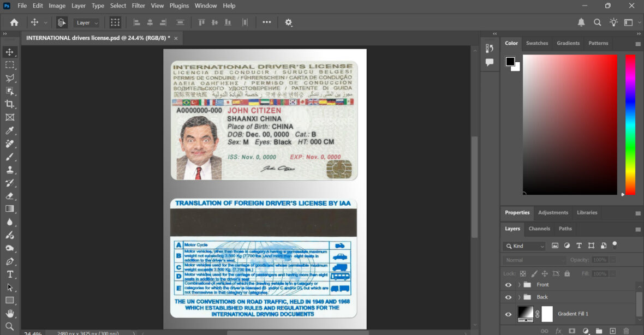Toggle visibility of the Back group
Screen dimensions: 644x335
pos(508,297)
